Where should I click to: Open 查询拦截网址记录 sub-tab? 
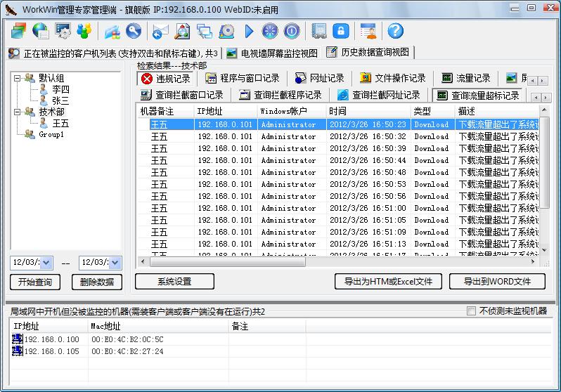click(379, 95)
